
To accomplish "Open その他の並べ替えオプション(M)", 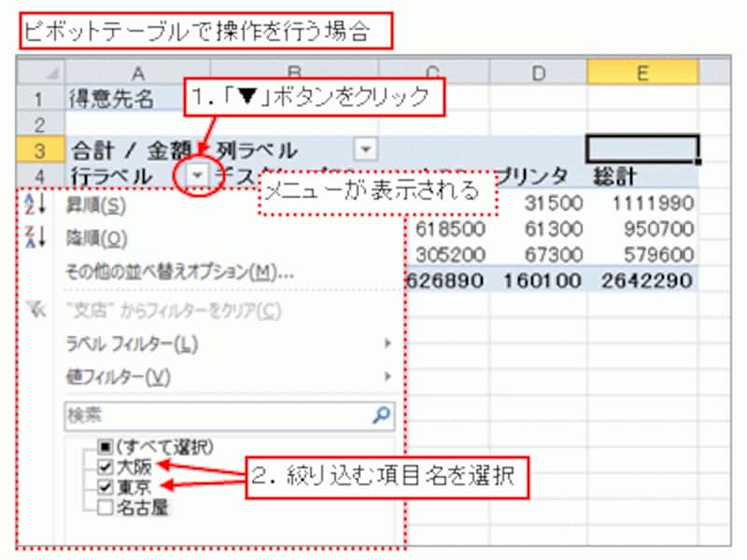I will pyautogui.click(x=179, y=272).
